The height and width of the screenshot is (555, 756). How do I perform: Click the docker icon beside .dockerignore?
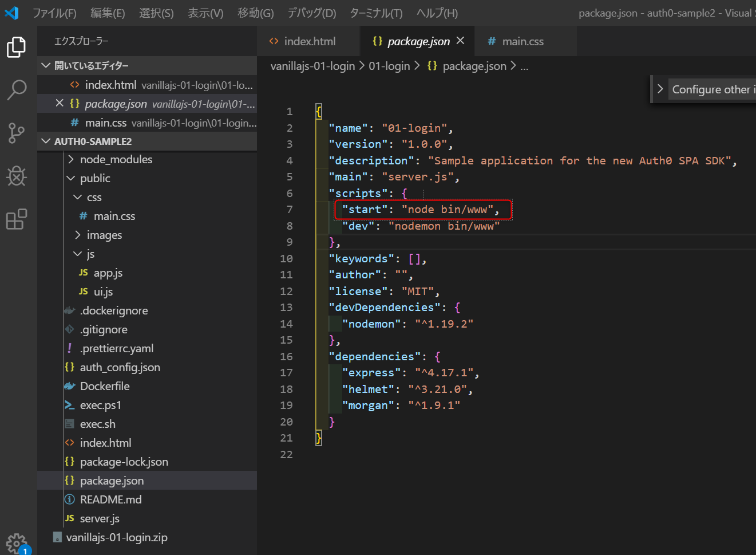pos(70,310)
